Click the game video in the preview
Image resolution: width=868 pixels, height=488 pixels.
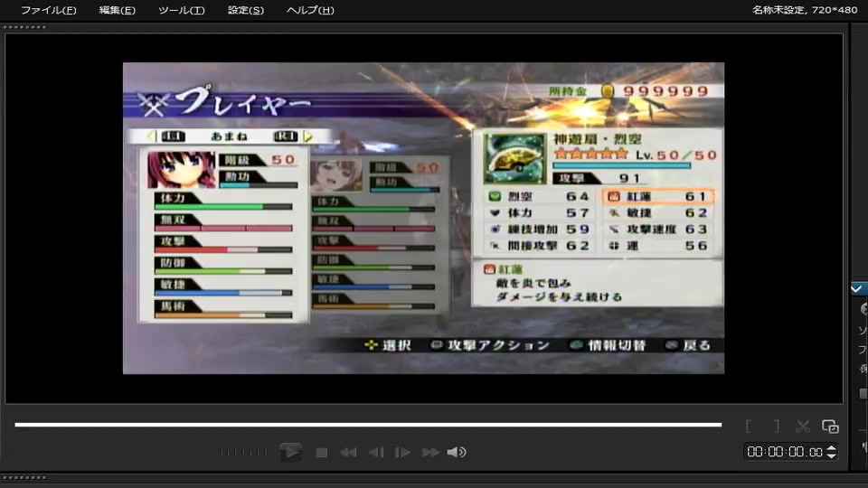point(423,218)
